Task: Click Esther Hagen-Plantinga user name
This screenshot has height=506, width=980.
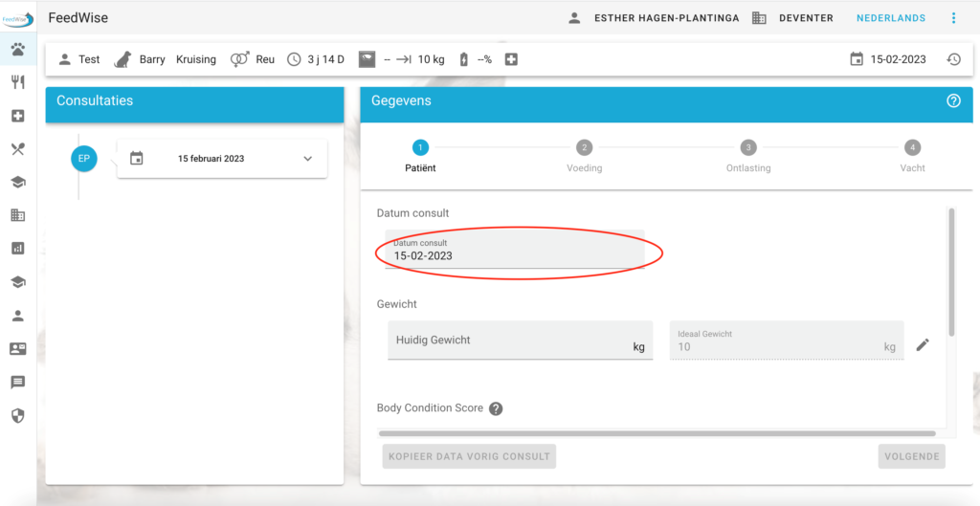Action: 667,18
